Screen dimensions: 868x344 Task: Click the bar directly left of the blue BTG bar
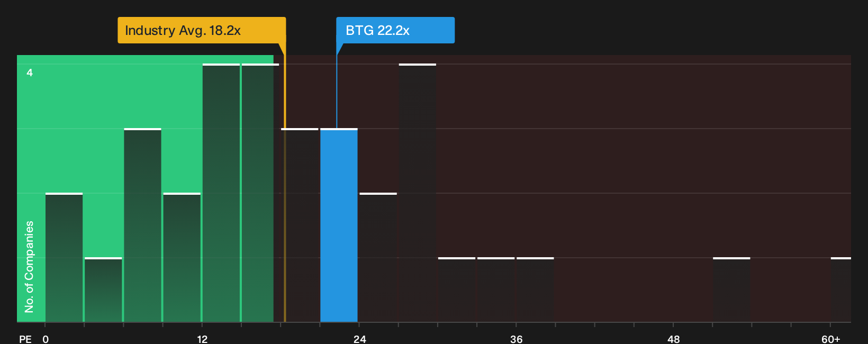[300, 225]
